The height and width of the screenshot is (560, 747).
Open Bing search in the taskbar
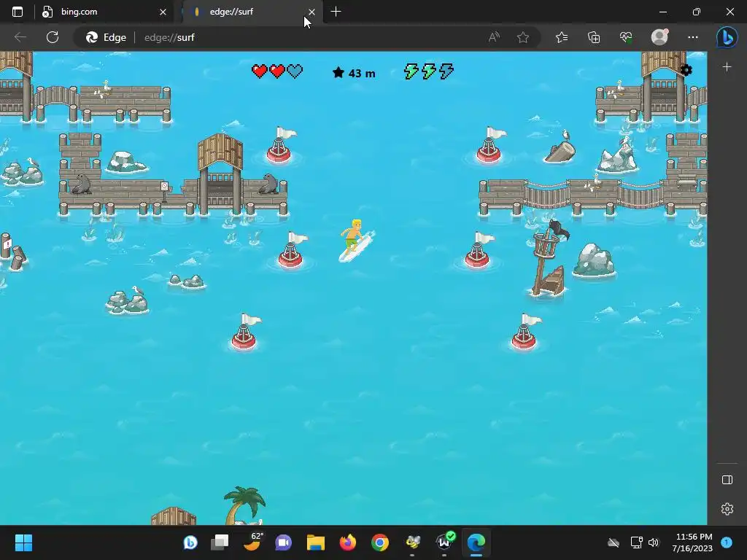190,542
